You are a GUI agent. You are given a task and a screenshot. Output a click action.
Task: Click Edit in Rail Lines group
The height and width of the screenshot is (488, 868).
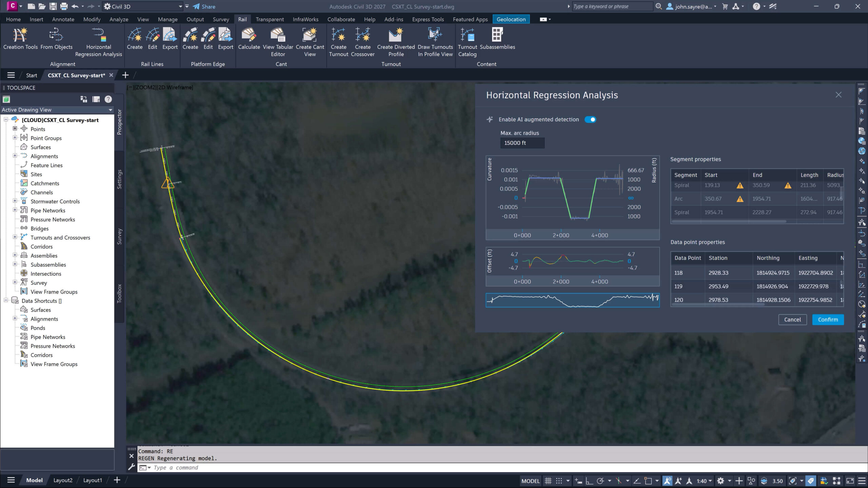153,39
